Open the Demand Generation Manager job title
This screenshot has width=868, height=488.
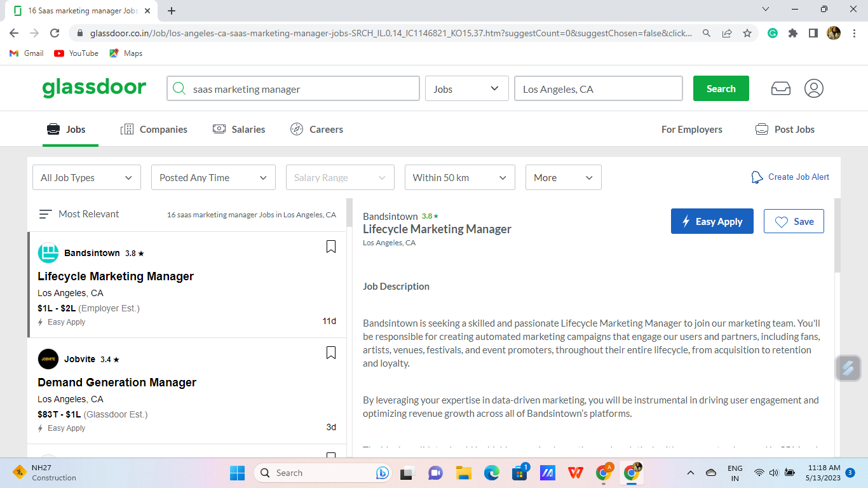(x=117, y=383)
